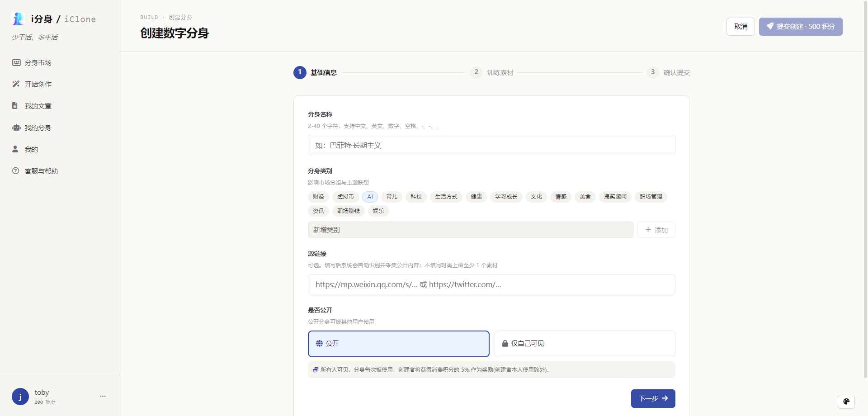
Task: Click the toby user avatar
Action: point(20,397)
